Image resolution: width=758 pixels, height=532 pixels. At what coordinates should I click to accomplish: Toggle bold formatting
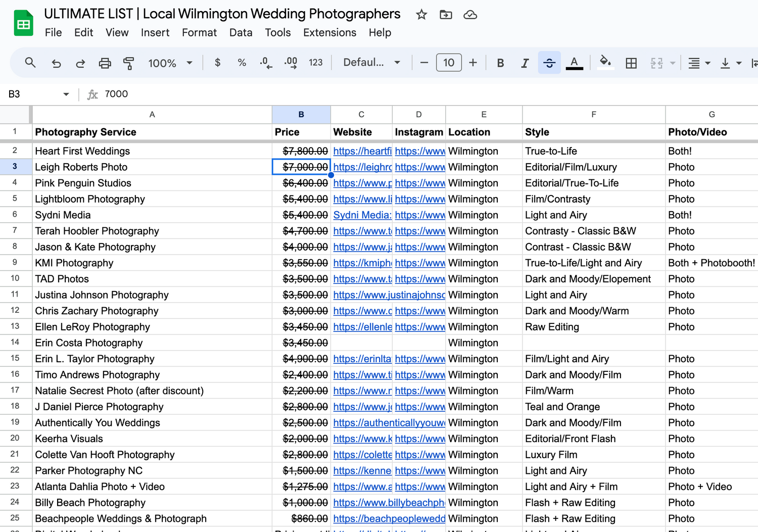pyautogui.click(x=500, y=63)
